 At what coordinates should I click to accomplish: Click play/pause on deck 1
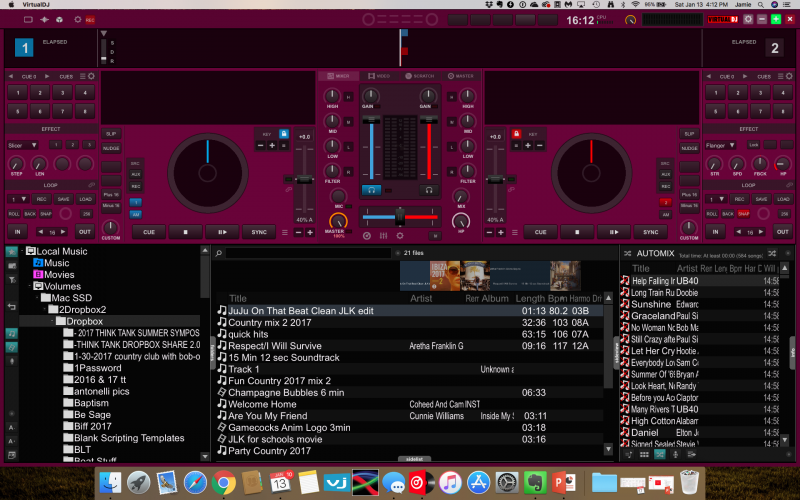pos(222,232)
